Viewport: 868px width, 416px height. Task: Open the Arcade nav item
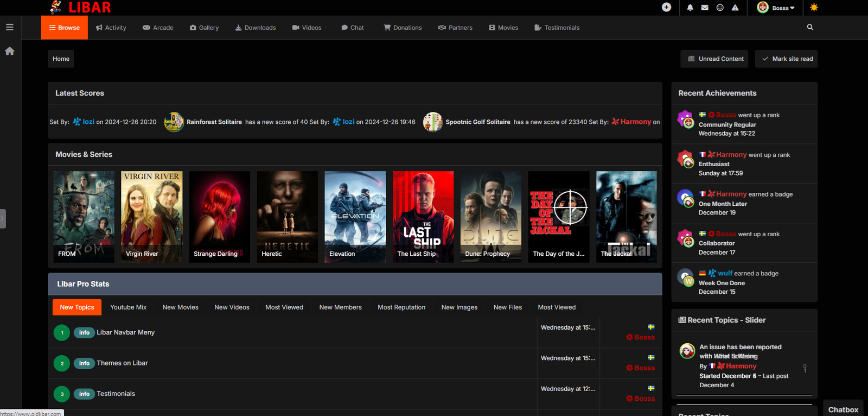tap(158, 28)
